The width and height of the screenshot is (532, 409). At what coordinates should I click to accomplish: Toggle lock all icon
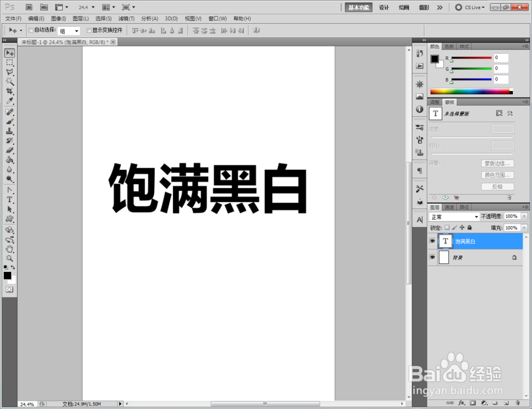(470, 228)
